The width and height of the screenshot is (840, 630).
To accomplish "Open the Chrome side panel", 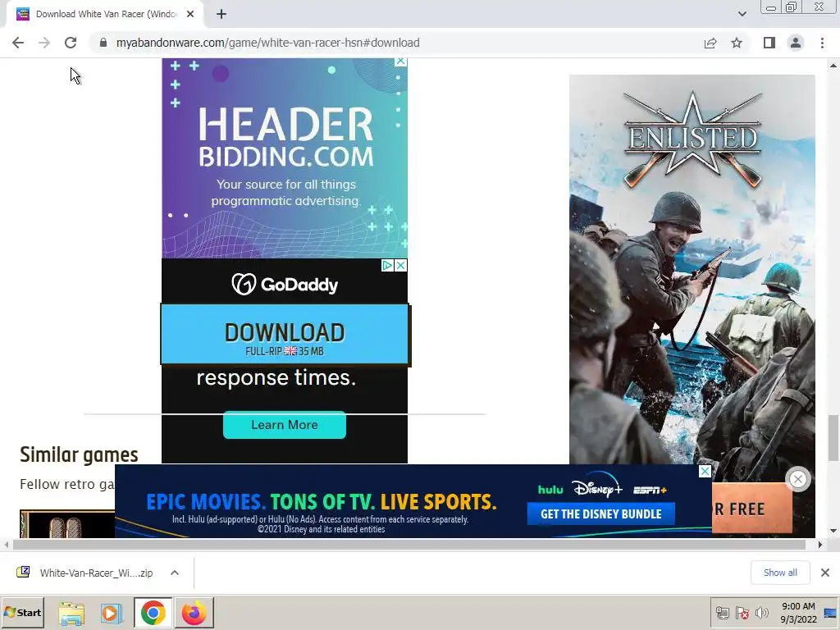I will click(x=769, y=43).
